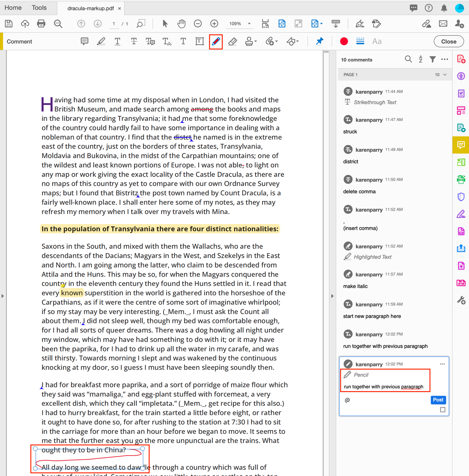Search comments using the magnifier icon

(x=408, y=59)
